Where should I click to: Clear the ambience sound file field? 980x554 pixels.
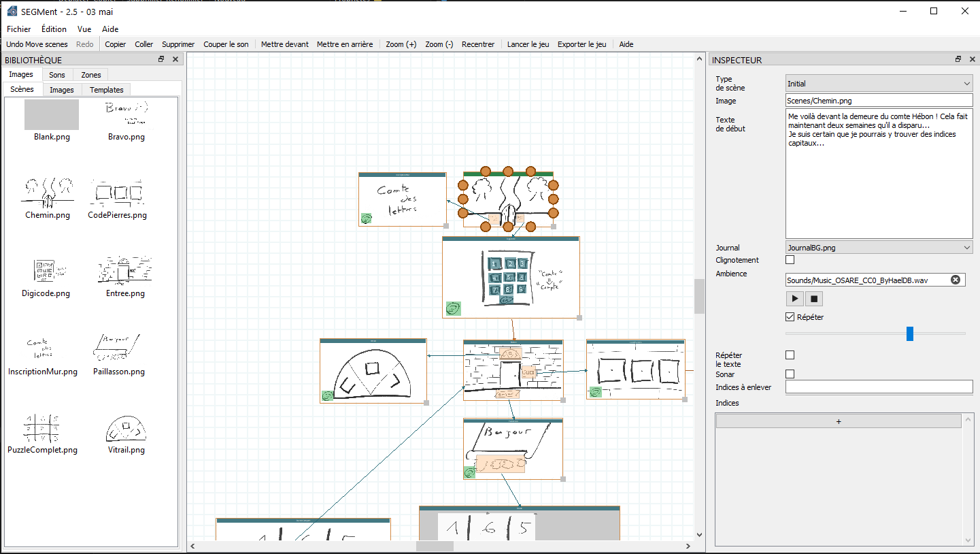pos(956,280)
